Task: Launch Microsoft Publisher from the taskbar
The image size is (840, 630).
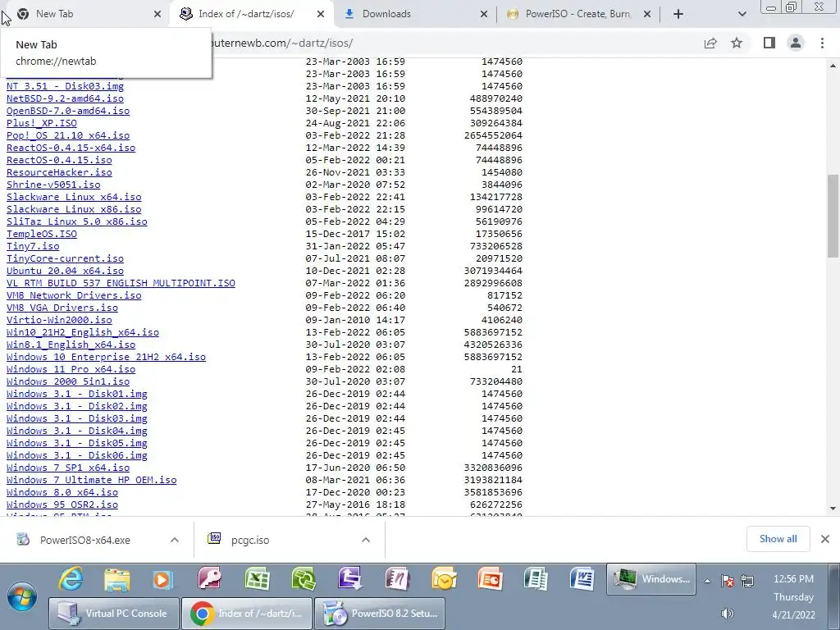Action: click(536, 579)
